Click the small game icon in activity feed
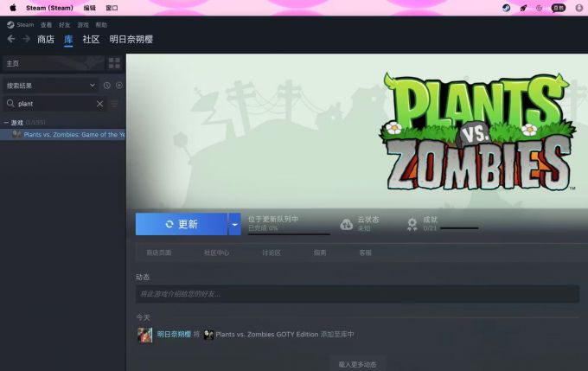The height and width of the screenshot is (371, 588). pyautogui.click(x=208, y=335)
